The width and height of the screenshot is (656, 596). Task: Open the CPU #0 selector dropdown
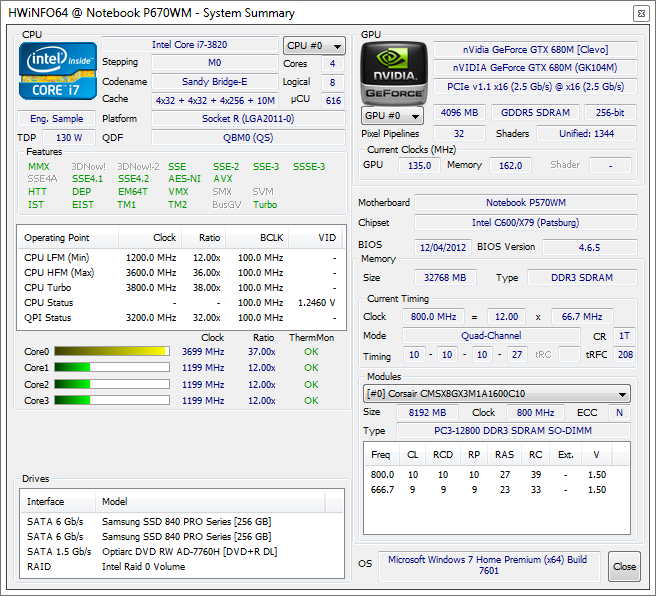click(314, 46)
